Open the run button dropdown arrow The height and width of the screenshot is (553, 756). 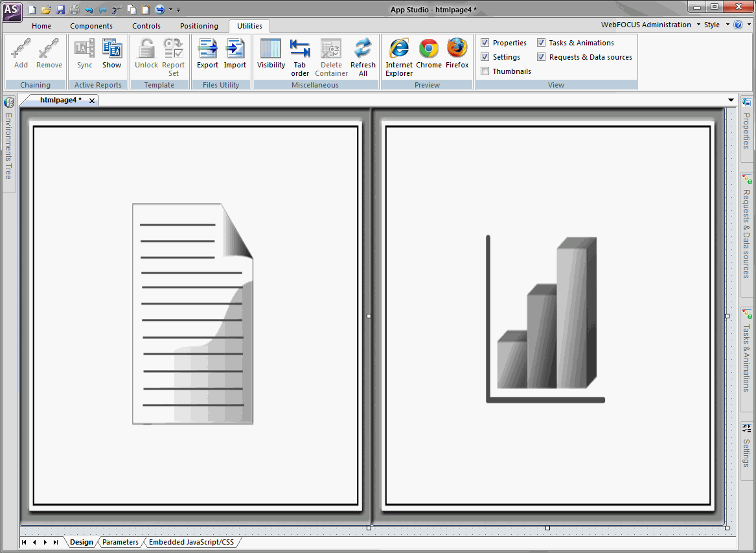170,10
